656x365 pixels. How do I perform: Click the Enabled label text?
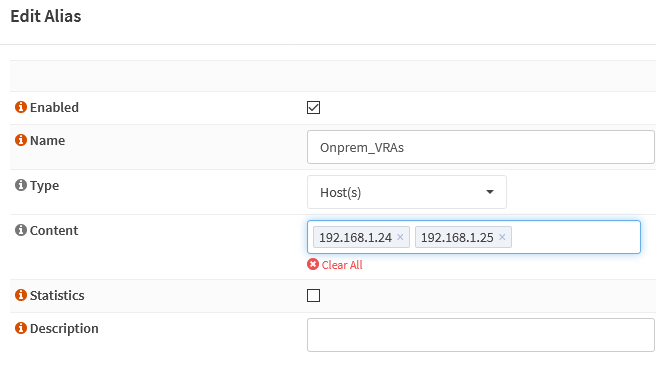click(54, 108)
